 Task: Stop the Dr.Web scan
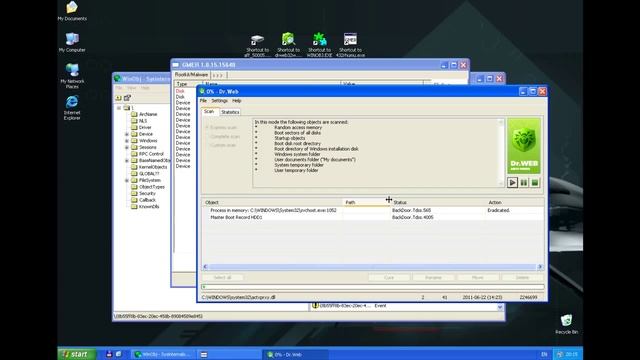point(535,182)
